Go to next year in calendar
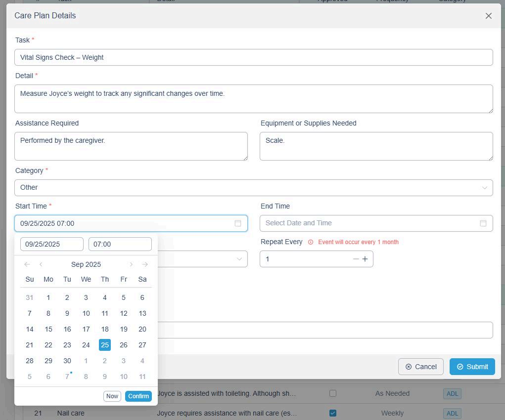Screen dimensions: 505x420 pos(145,264)
